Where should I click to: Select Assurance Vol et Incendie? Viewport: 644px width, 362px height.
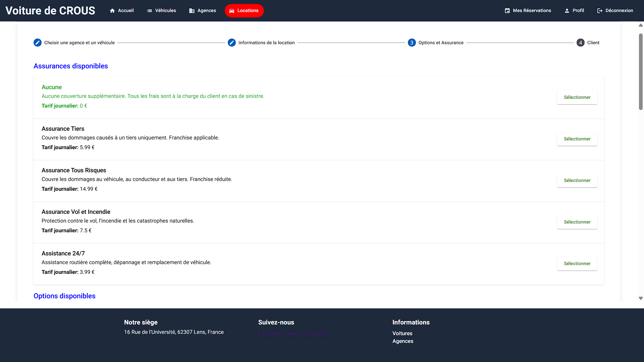[577, 222]
